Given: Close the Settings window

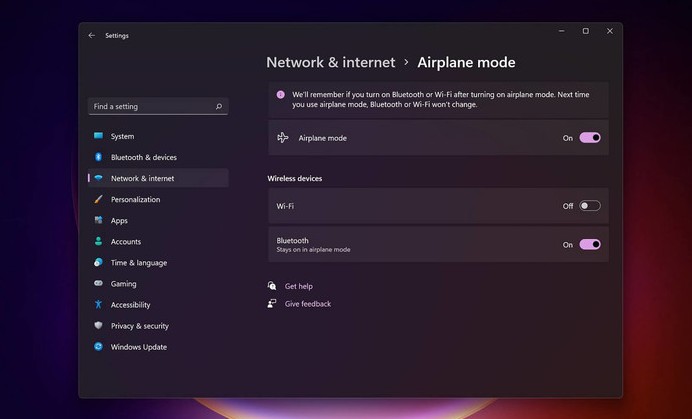Looking at the screenshot, I should pos(610,31).
